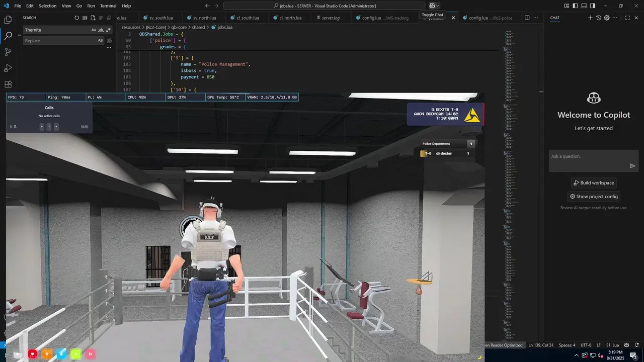Viewport: 644px width, 362px height.
Task: Collapse the Replace row chevron
Action: [x=20, y=35]
